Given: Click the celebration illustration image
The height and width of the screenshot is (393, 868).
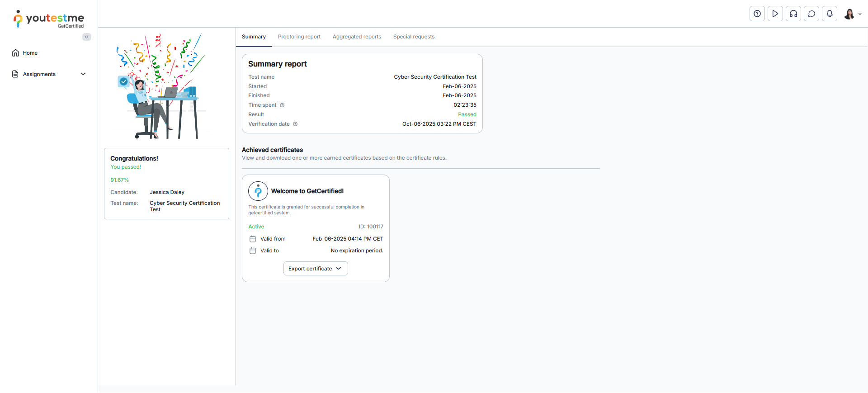Looking at the screenshot, I should (161, 86).
